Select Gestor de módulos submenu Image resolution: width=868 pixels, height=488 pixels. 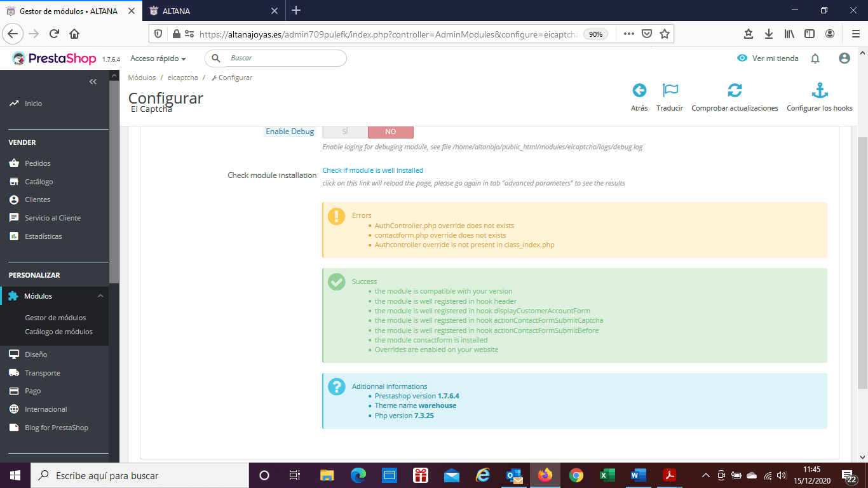(55, 318)
